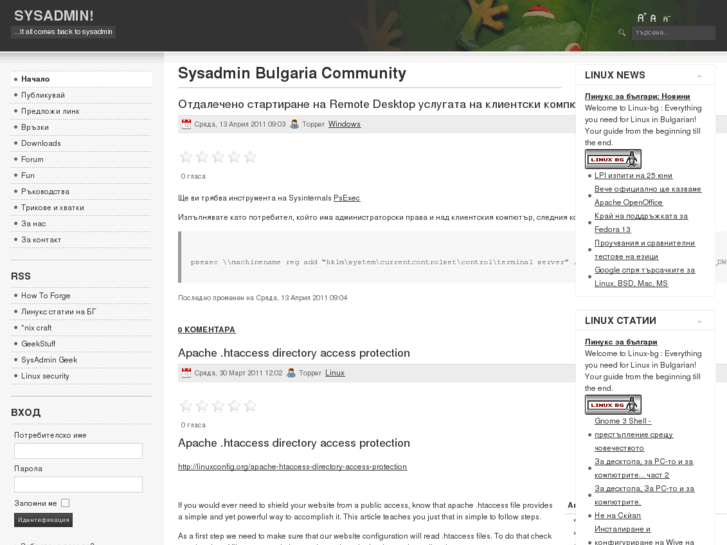
Task: Click the search magnifier icon
Action: click(x=622, y=32)
